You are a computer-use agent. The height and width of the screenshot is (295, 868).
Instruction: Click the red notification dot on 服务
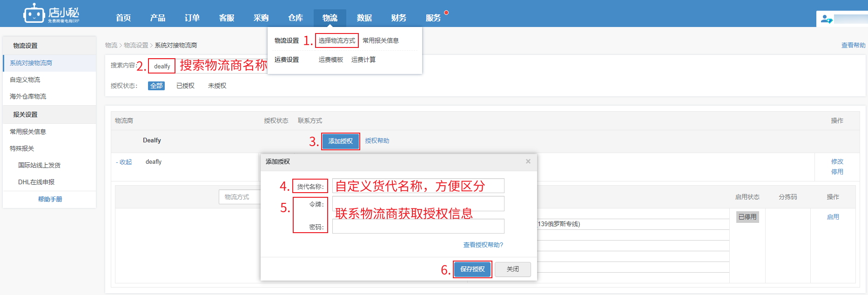click(x=446, y=13)
